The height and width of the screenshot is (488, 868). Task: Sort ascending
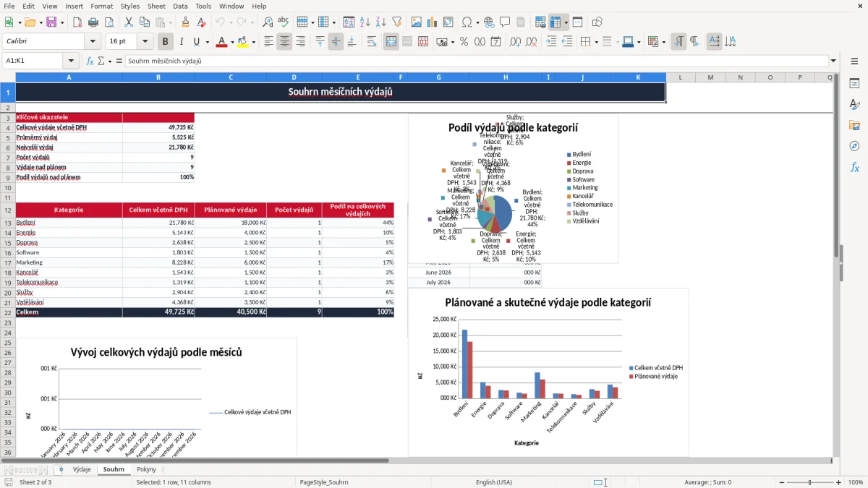point(365,22)
